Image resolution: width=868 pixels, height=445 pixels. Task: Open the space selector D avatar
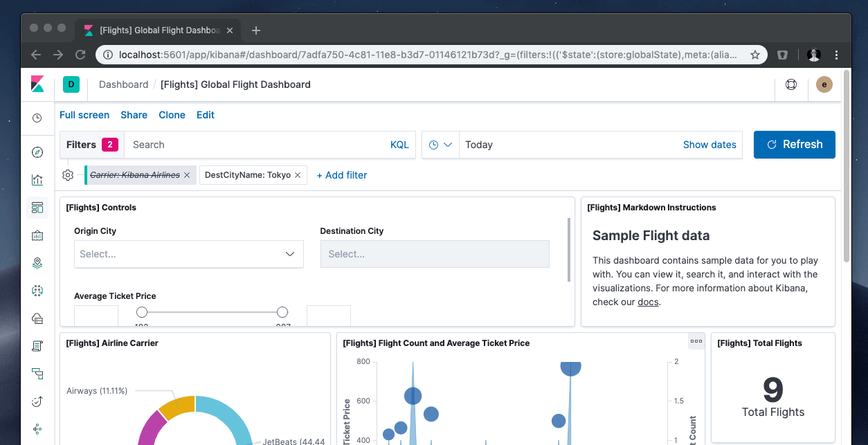(x=71, y=84)
